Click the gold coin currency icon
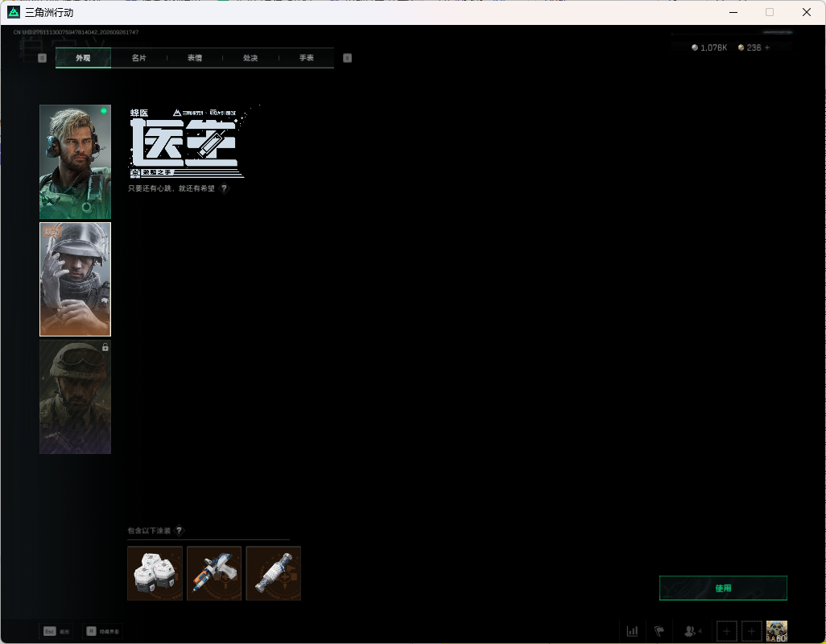826x644 pixels. [741, 47]
